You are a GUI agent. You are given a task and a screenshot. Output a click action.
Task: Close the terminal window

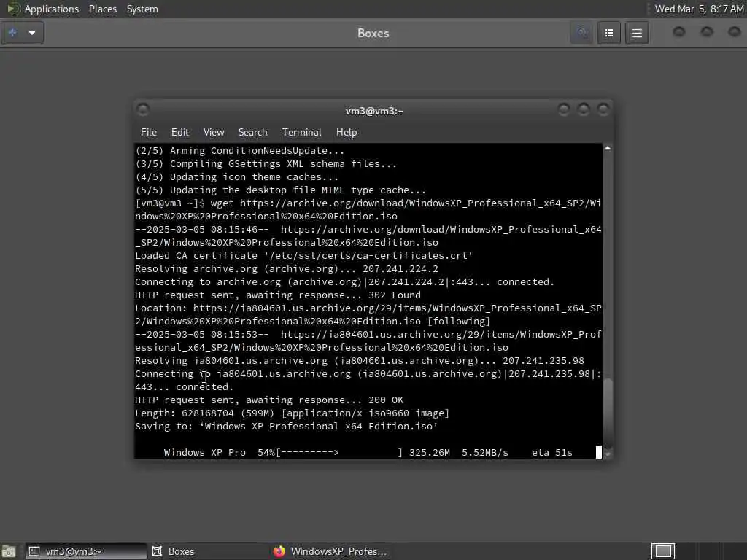pos(603,110)
